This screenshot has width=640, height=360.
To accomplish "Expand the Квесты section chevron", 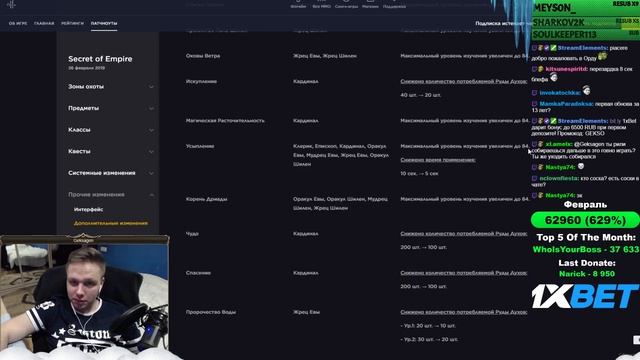I will (x=151, y=152).
